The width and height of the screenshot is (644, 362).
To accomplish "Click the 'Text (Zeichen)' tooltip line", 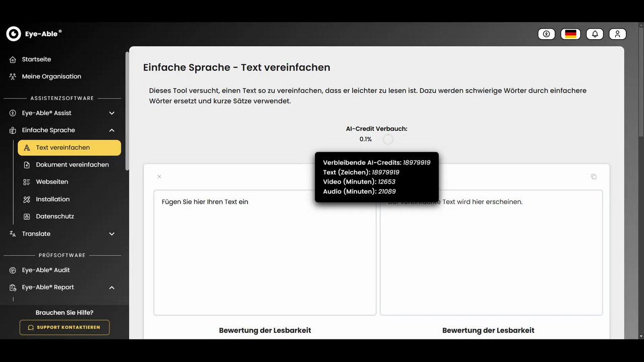I will click(x=361, y=172).
